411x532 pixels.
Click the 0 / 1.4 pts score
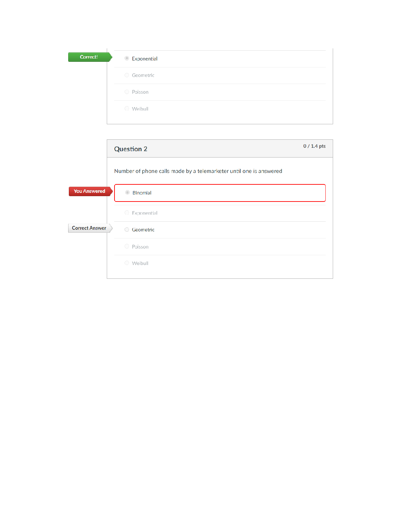[314, 146]
